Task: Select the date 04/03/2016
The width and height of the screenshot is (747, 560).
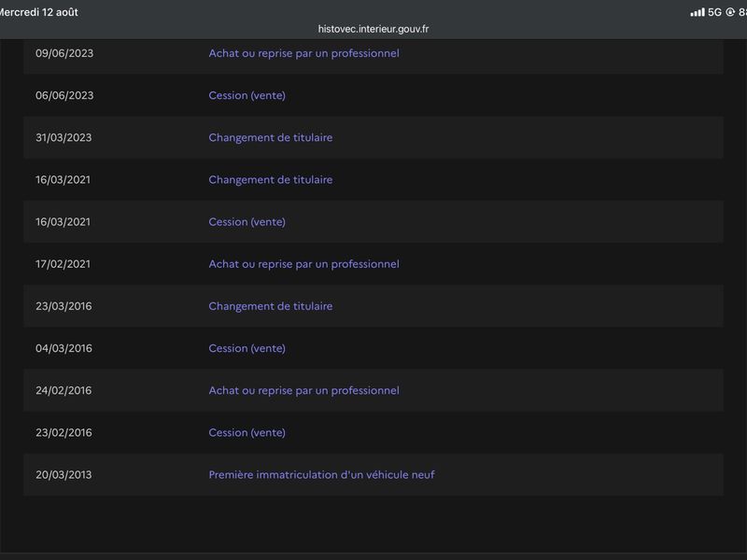Action: 63,348
